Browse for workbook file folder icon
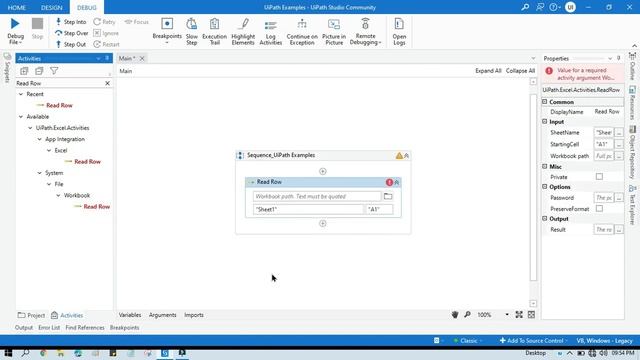Image resolution: width=640 pixels, height=360 pixels. [388, 196]
